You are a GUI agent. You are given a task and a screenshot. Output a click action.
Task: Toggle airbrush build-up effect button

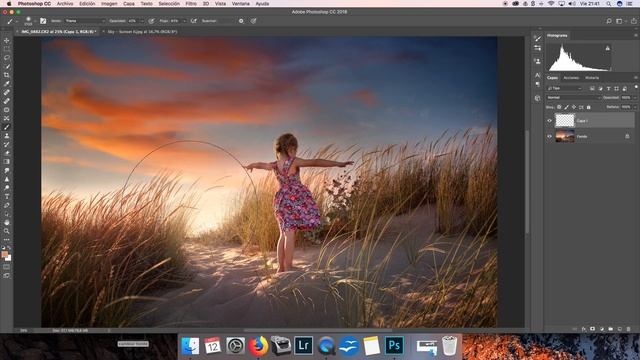tap(194, 21)
